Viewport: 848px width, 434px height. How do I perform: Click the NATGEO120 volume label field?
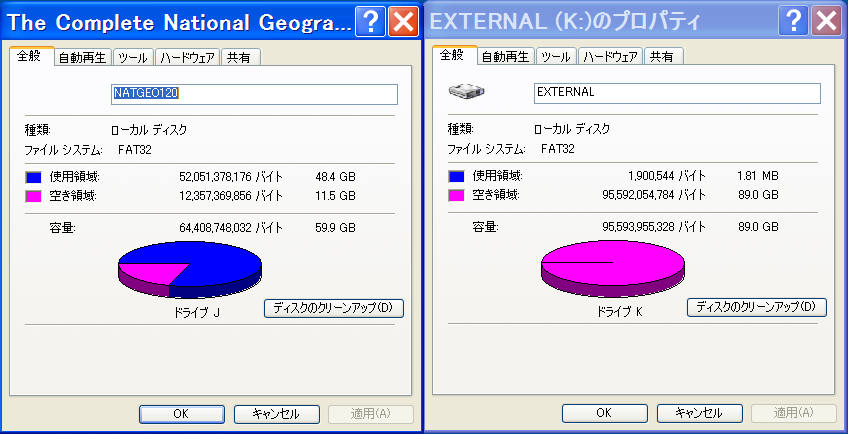coord(254,94)
